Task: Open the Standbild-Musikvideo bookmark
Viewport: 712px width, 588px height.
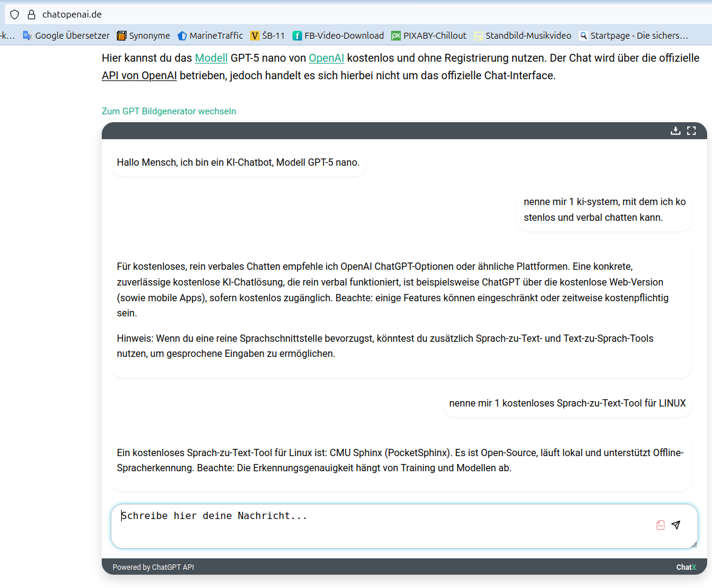Action: click(522, 36)
